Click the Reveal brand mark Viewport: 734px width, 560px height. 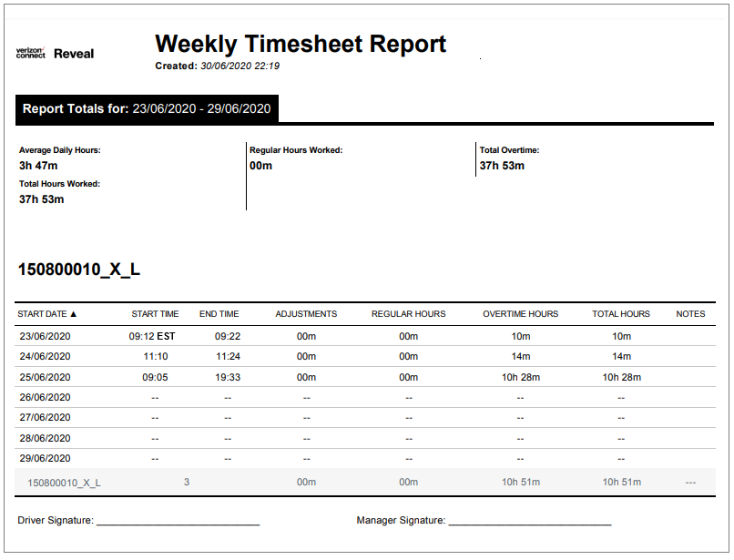pos(73,54)
